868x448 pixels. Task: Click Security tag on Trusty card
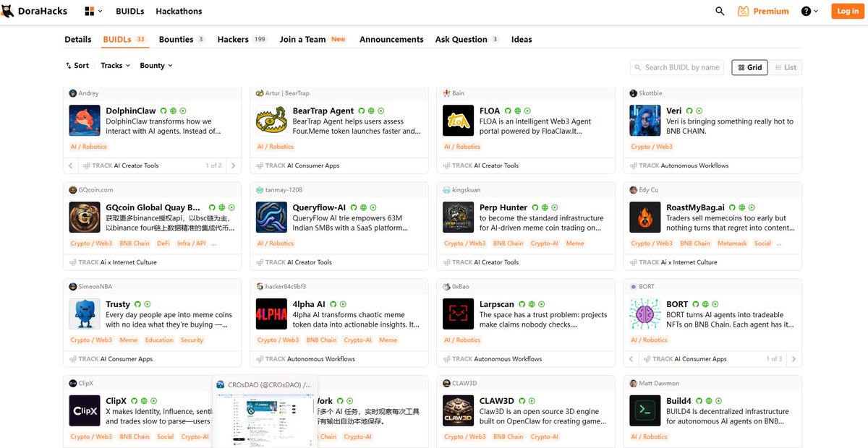[x=192, y=340]
